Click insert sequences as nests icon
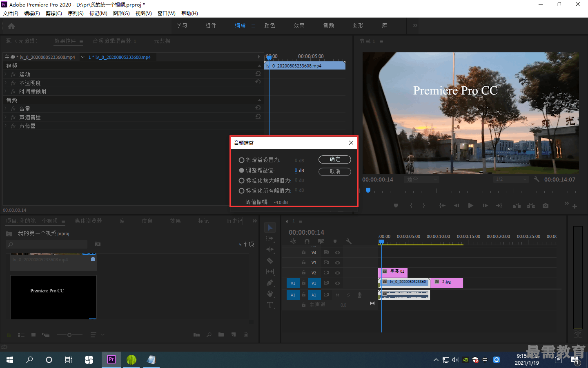 point(293,241)
